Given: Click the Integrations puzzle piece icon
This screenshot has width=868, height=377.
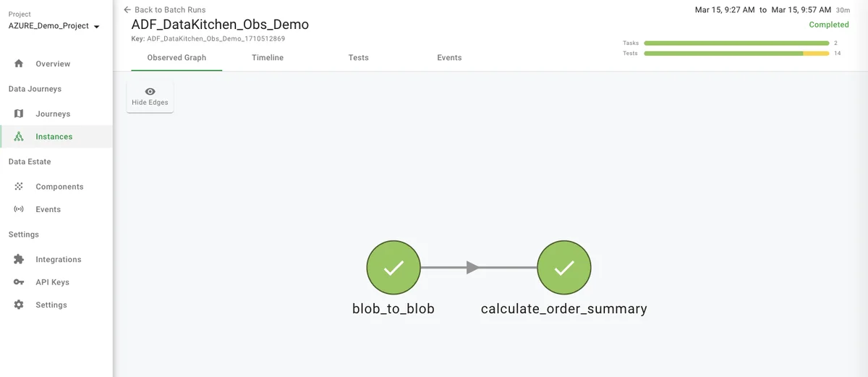Looking at the screenshot, I should (x=19, y=260).
